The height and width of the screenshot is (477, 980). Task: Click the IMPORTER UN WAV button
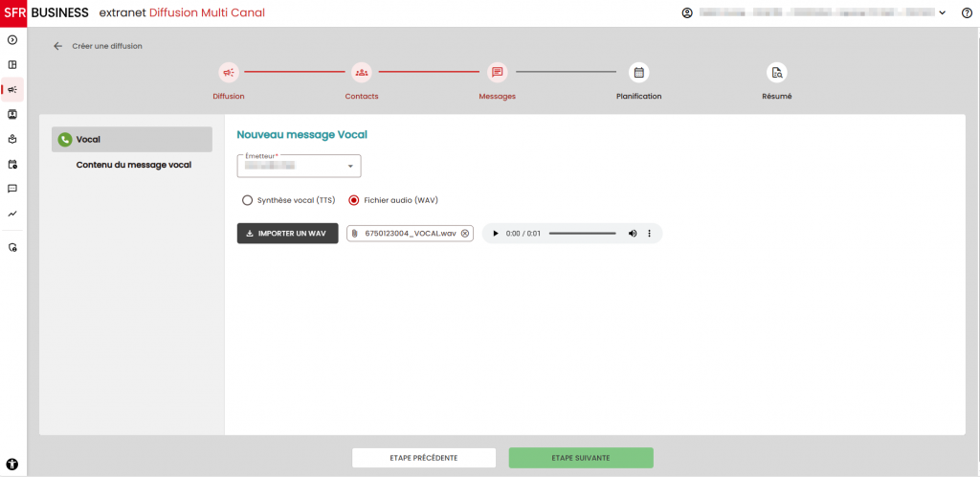287,234
